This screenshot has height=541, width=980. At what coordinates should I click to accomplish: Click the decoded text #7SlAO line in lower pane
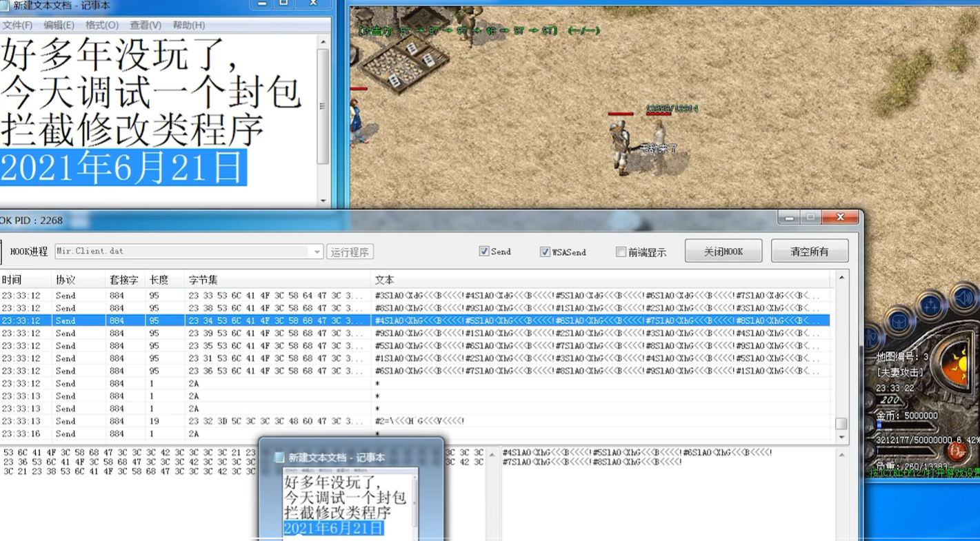pos(592,462)
